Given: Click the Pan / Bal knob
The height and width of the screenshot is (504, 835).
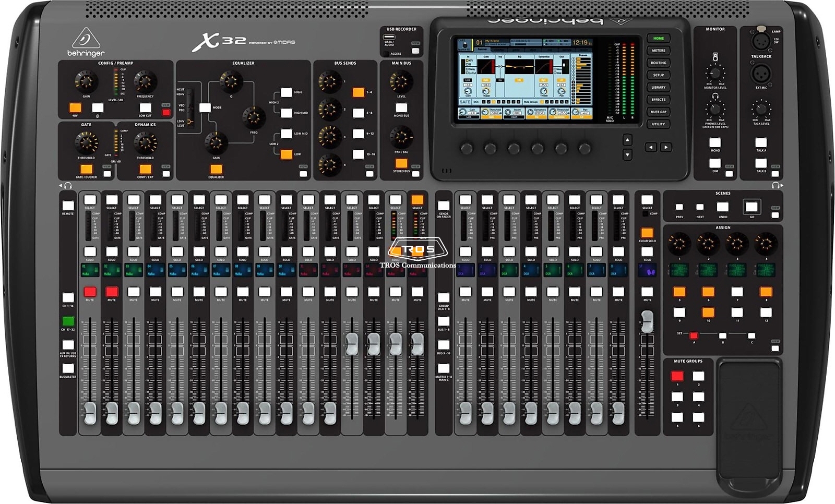Looking at the screenshot, I should (x=401, y=136).
